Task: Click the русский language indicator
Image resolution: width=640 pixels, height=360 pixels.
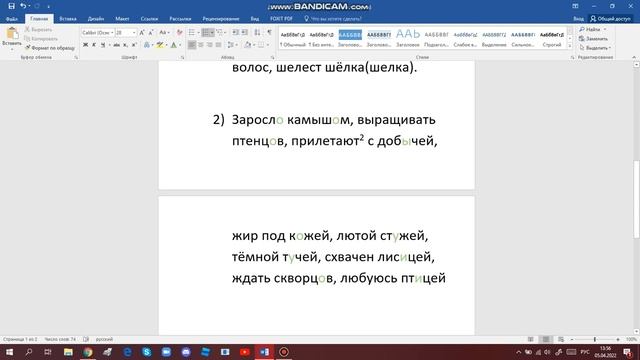Action: click(x=104, y=339)
